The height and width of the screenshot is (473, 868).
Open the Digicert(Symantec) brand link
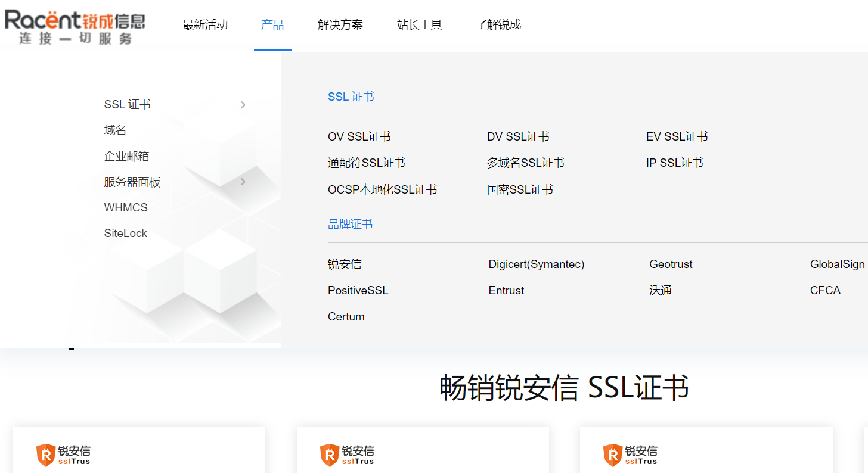point(537,264)
